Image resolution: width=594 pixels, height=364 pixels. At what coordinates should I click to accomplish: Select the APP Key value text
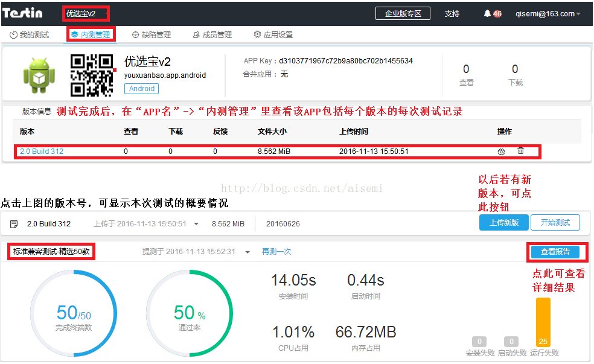pyautogui.click(x=345, y=60)
